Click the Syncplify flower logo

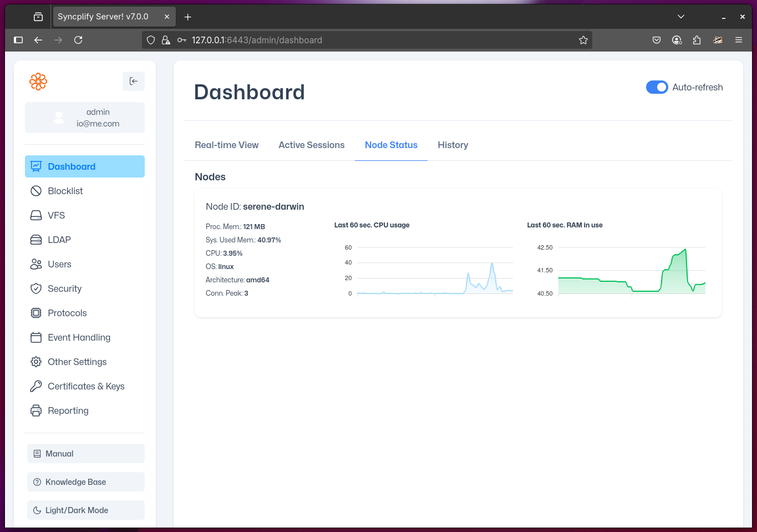[38, 81]
